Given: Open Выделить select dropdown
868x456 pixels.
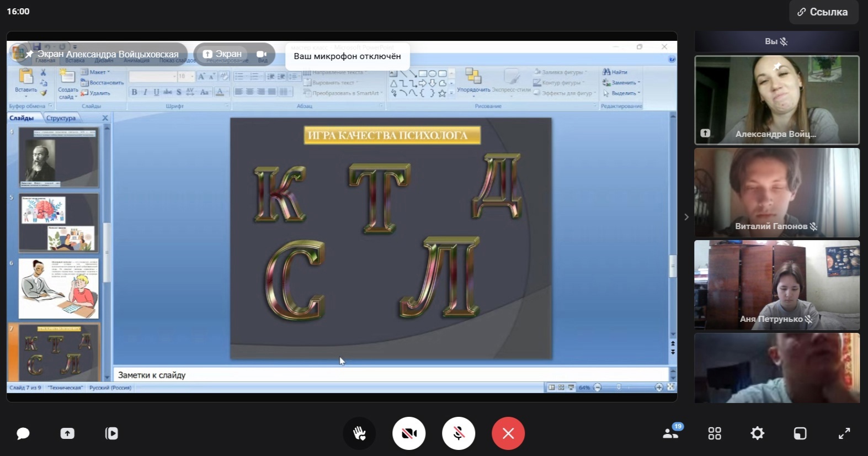Looking at the screenshot, I should click(621, 93).
